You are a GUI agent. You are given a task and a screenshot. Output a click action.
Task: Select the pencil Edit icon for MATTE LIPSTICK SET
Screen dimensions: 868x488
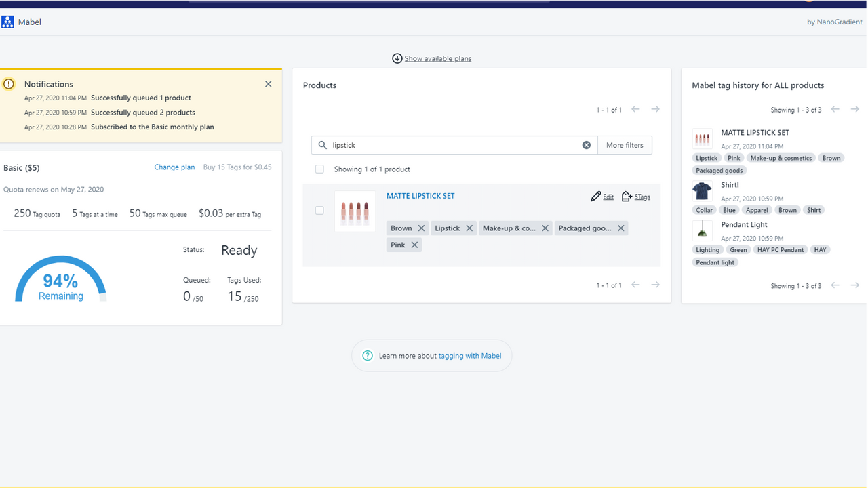[x=594, y=197]
